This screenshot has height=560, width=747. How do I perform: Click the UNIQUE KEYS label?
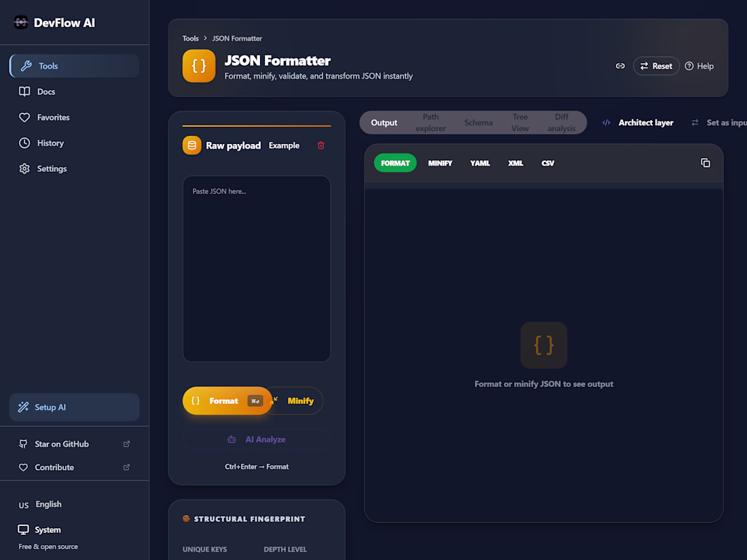point(204,549)
